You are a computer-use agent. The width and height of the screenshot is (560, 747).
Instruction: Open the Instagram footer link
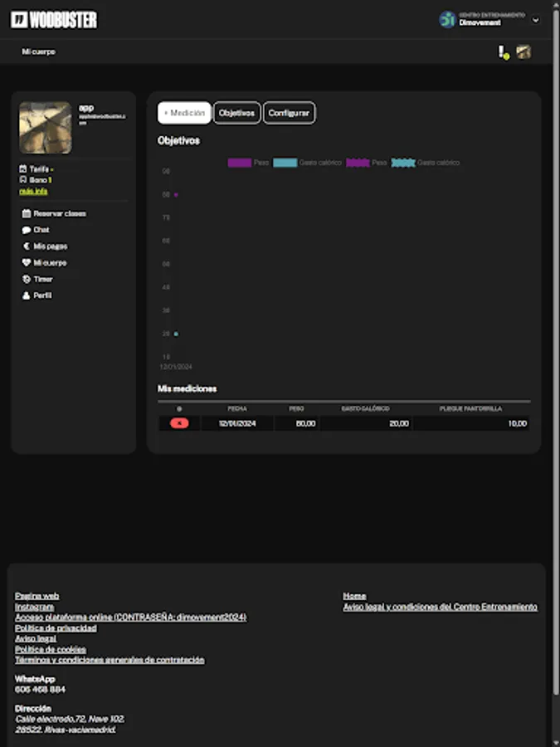tap(34, 607)
